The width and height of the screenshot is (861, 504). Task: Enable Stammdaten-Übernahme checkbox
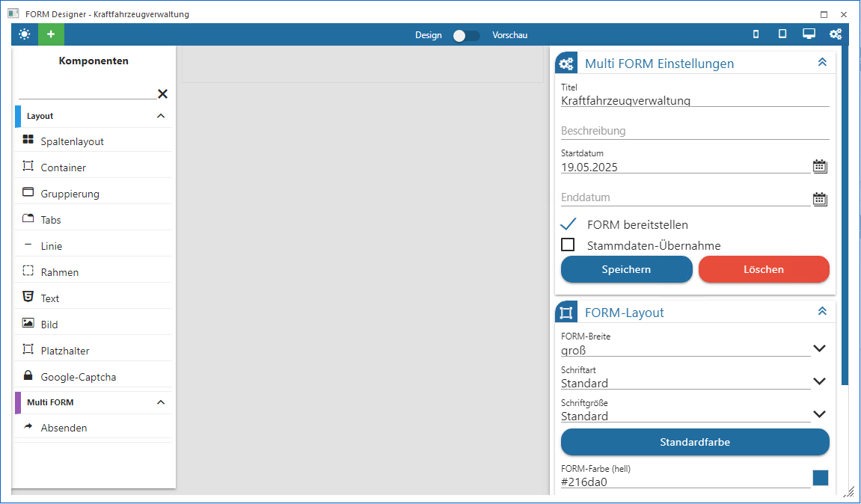pos(568,245)
